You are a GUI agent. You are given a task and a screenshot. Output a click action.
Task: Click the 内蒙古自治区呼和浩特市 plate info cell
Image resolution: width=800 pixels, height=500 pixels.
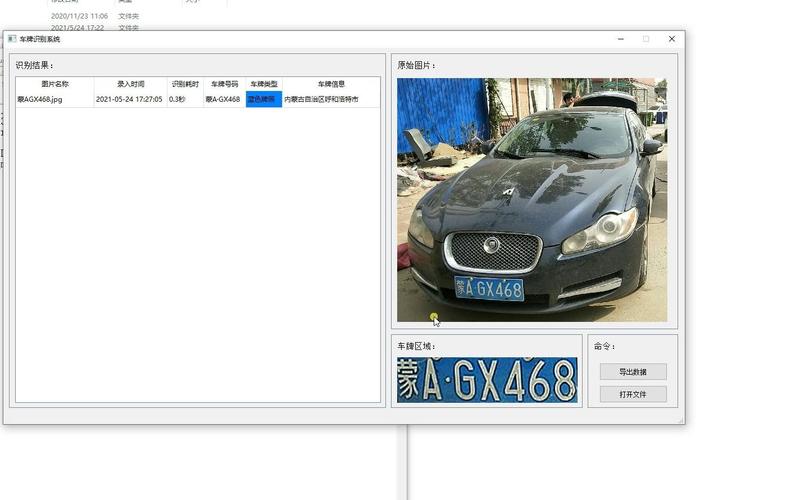tap(331, 99)
